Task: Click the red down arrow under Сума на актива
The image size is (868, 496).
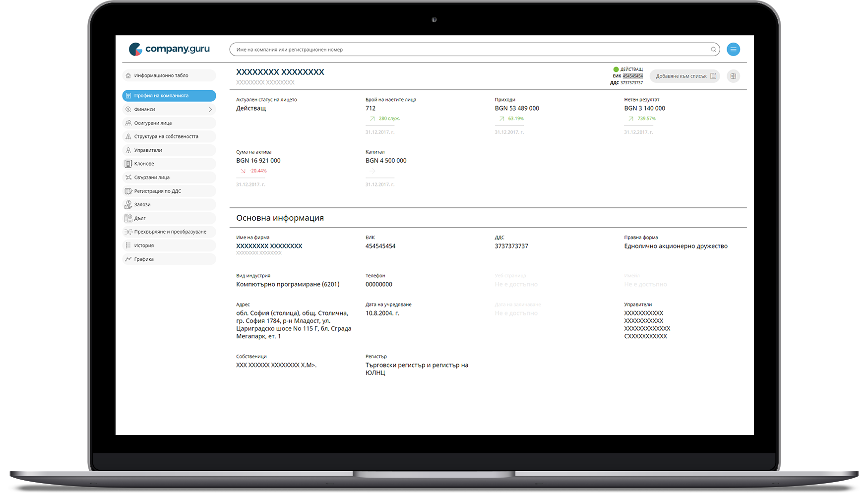Action: click(x=243, y=171)
